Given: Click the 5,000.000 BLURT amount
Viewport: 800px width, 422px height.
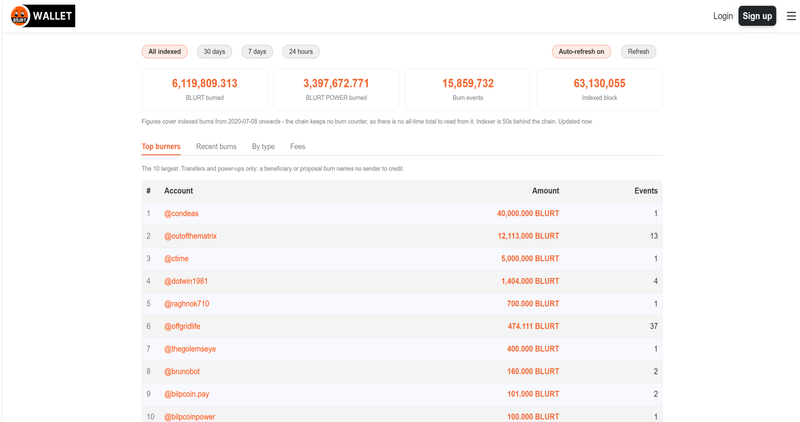Looking at the screenshot, I should click(x=530, y=259).
